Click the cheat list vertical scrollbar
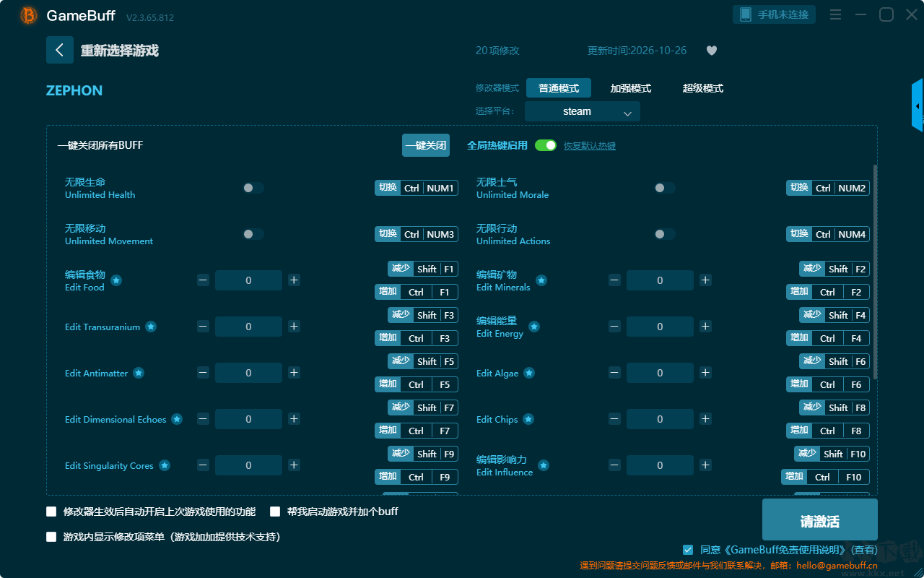This screenshot has width=924, height=578. pyautogui.click(x=876, y=271)
